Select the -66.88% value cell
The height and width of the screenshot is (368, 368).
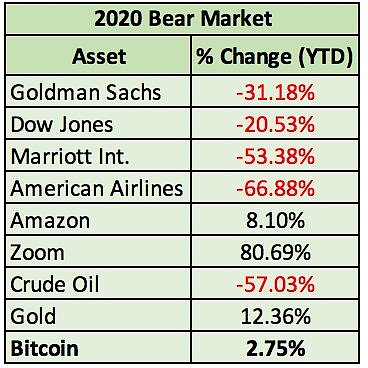point(275,187)
